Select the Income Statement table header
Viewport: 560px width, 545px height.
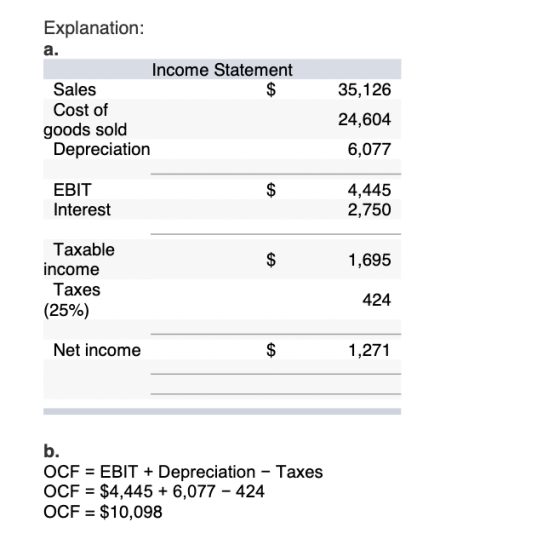point(222,70)
